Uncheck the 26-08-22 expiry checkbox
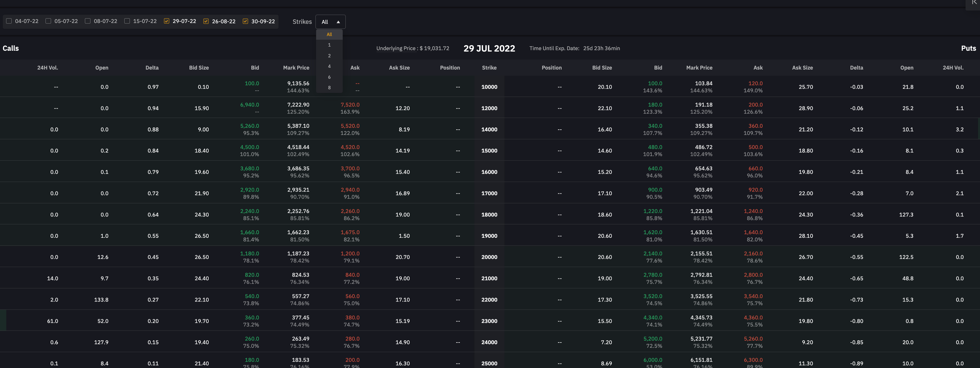Image resolution: width=980 pixels, height=368 pixels. 206,21
